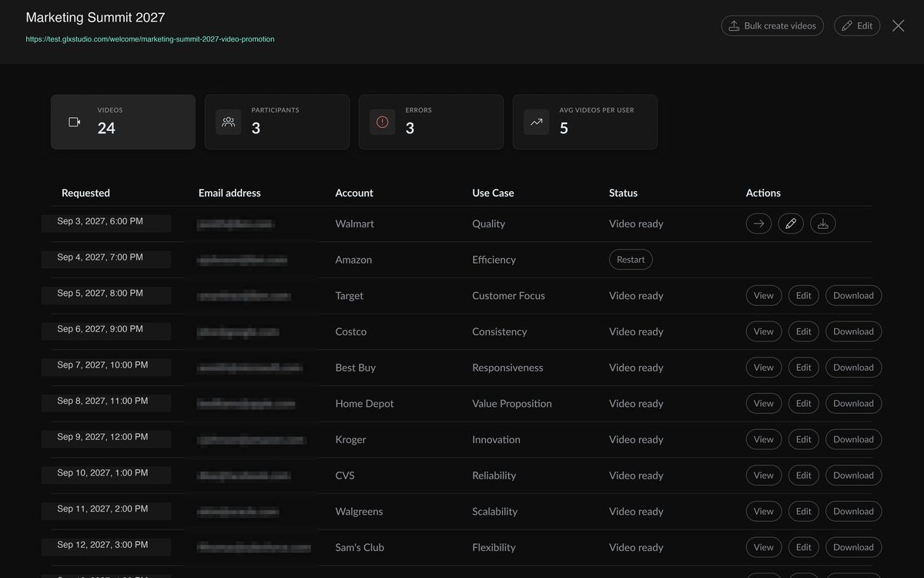Click the Use Case column header
The image size is (924, 578).
click(x=493, y=193)
